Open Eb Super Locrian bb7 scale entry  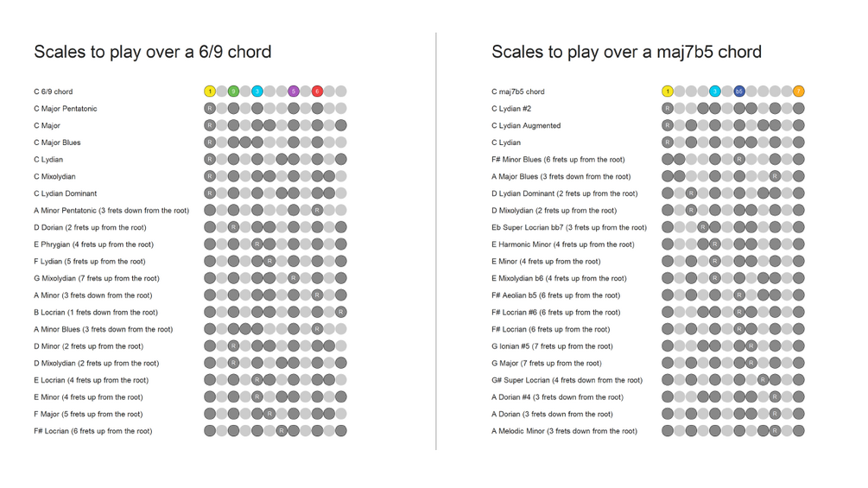click(569, 227)
